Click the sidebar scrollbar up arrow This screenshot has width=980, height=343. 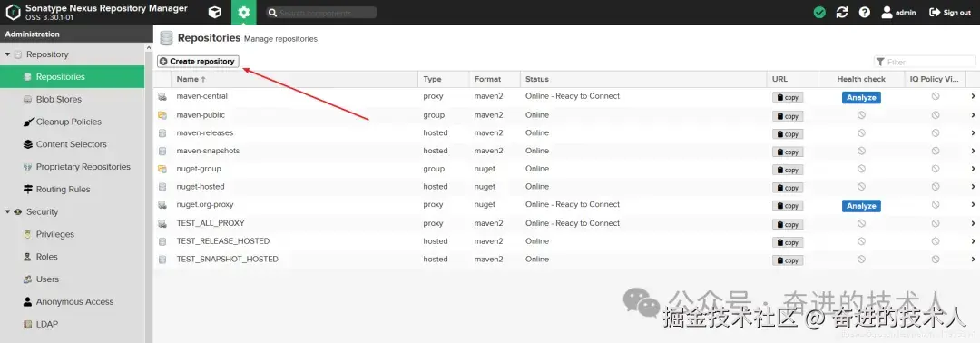(x=149, y=47)
